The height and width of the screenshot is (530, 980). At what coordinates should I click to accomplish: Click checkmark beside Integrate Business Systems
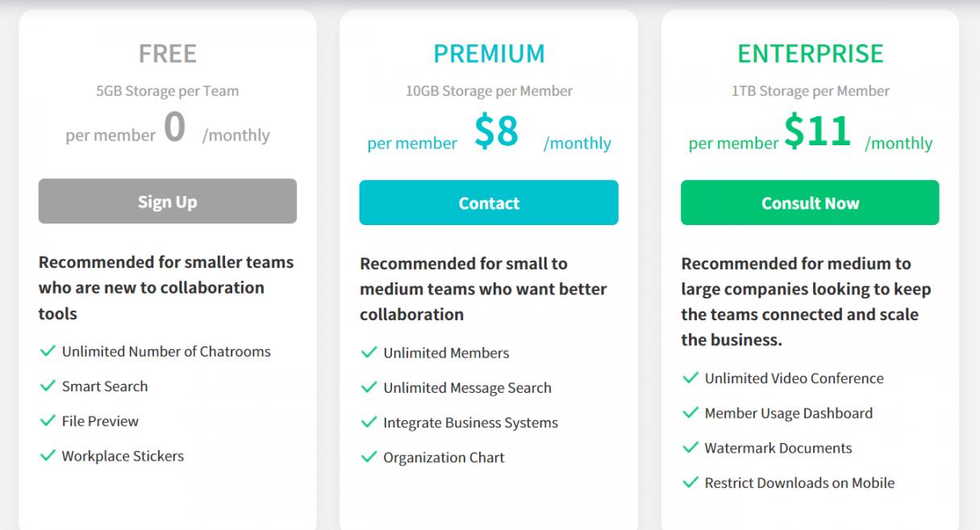pyautogui.click(x=369, y=422)
